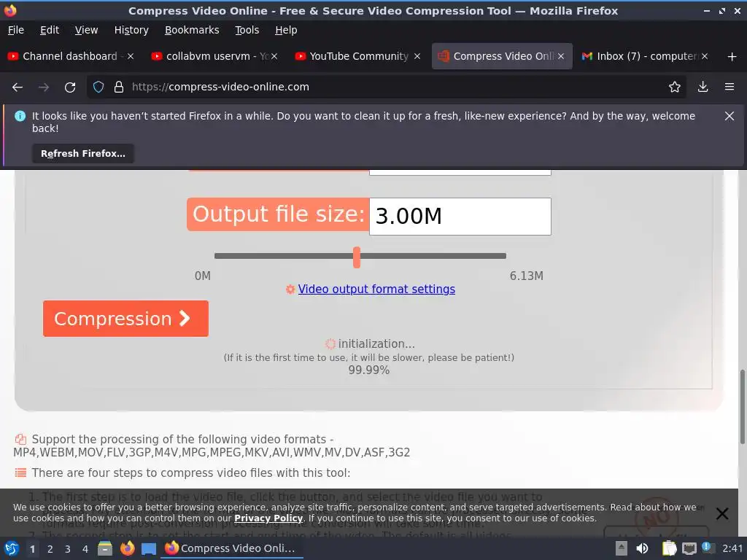Open a new browser tab
The image size is (747, 560).
pyautogui.click(x=732, y=57)
